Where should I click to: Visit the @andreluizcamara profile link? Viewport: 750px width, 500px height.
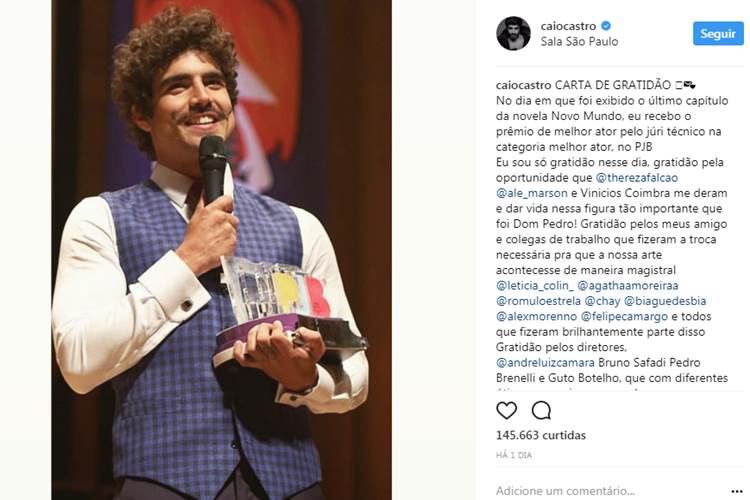pyautogui.click(x=545, y=363)
